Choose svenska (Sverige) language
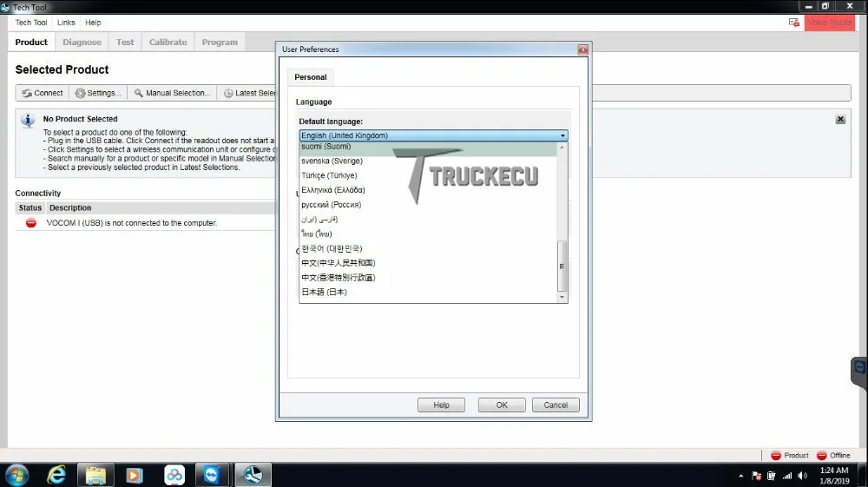This screenshot has height=487, width=868. coord(428,161)
